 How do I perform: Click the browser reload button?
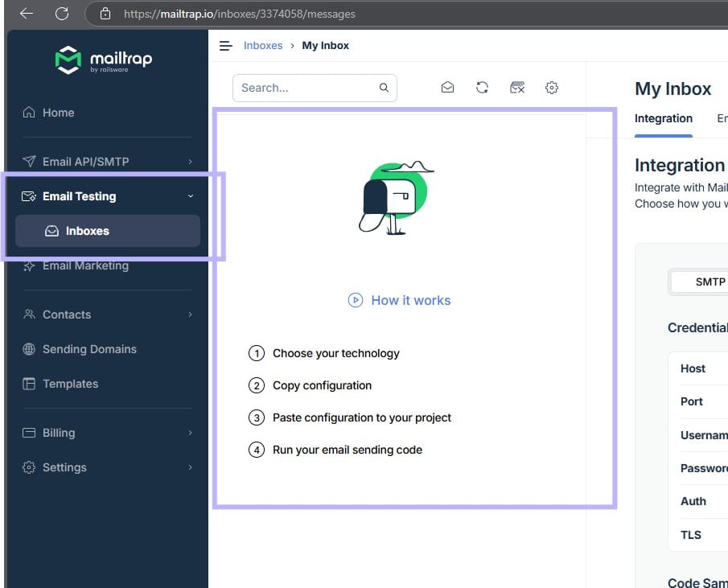coord(62,14)
